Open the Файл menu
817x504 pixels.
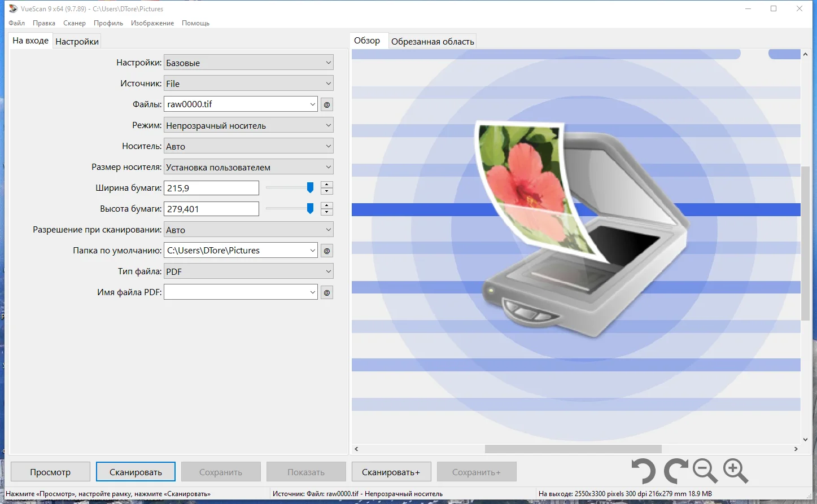[17, 23]
